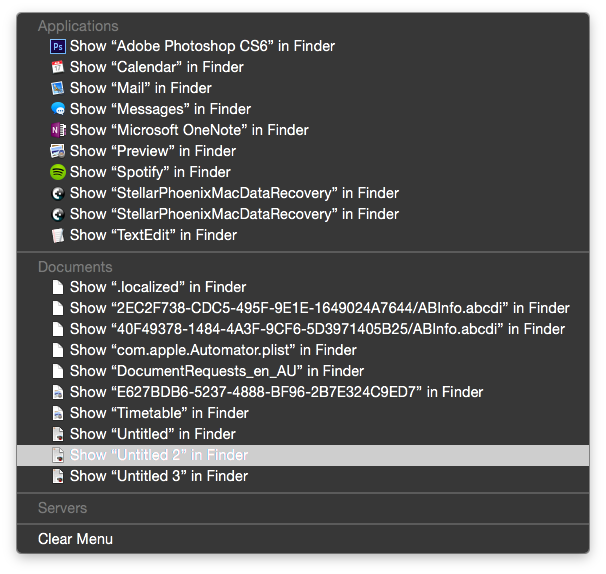Choose the 2EC2F738 ABInfo.abcdi entry
Screen dimensions: 606x574
[x=303, y=308]
